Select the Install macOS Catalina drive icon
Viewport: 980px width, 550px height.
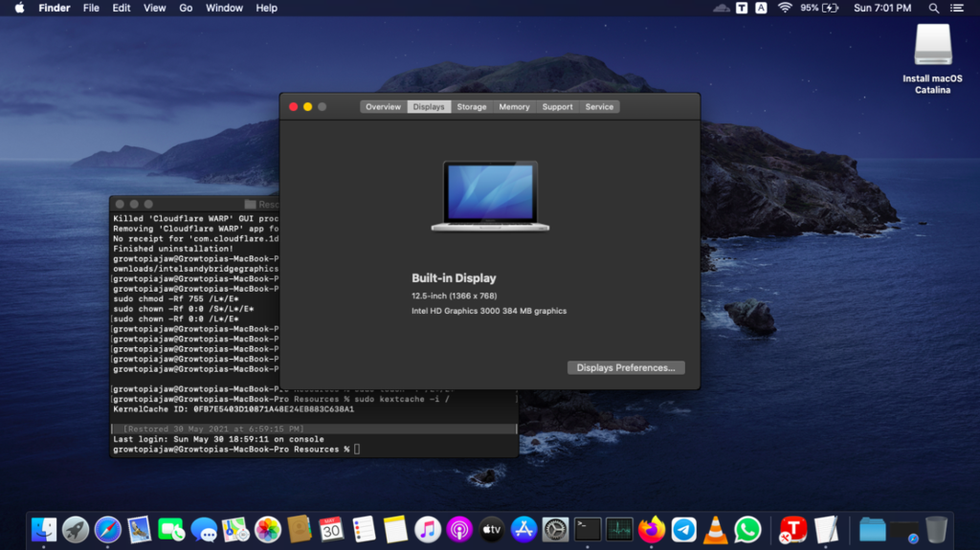click(x=932, y=45)
